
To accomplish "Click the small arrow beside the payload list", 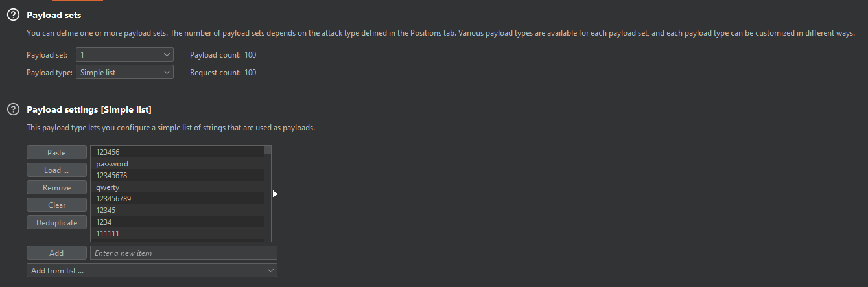I will click(275, 193).
